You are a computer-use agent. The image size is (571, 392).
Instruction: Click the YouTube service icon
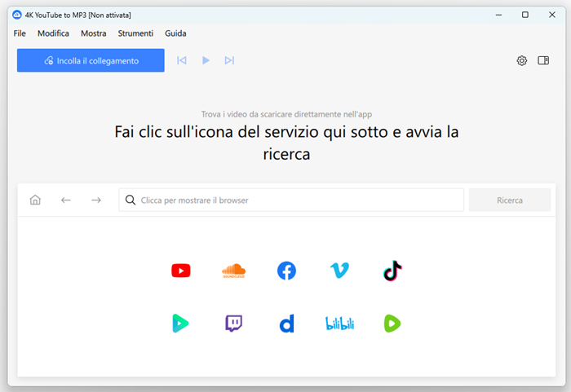coord(180,271)
